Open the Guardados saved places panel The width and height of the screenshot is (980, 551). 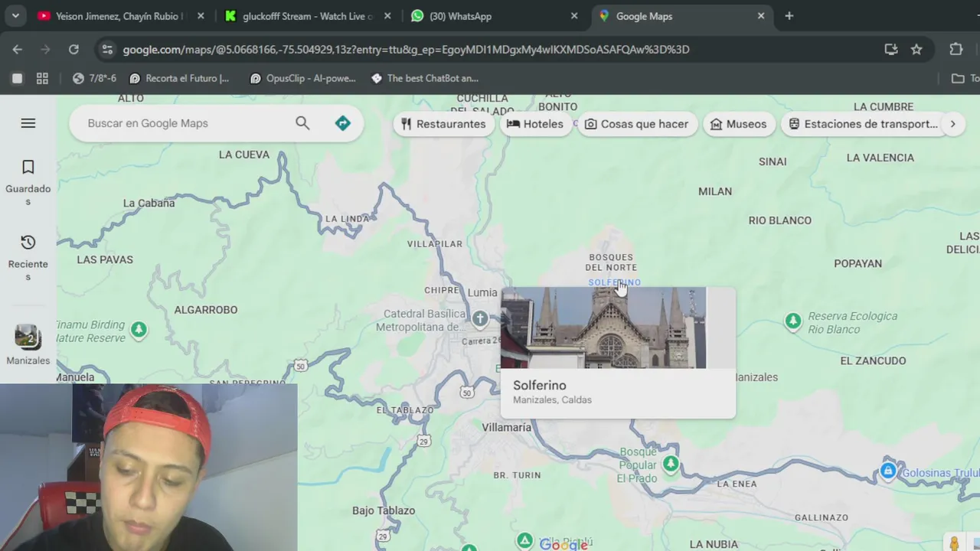coord(28,183)
